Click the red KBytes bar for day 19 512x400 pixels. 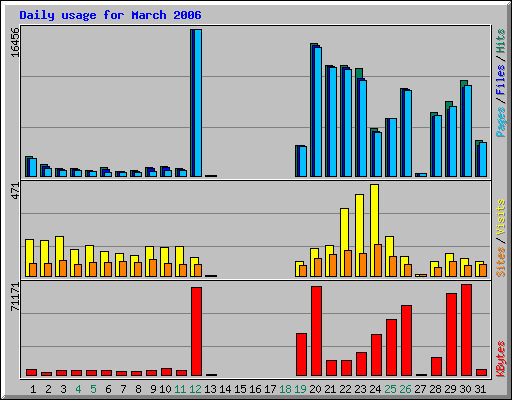pos(301,355)
